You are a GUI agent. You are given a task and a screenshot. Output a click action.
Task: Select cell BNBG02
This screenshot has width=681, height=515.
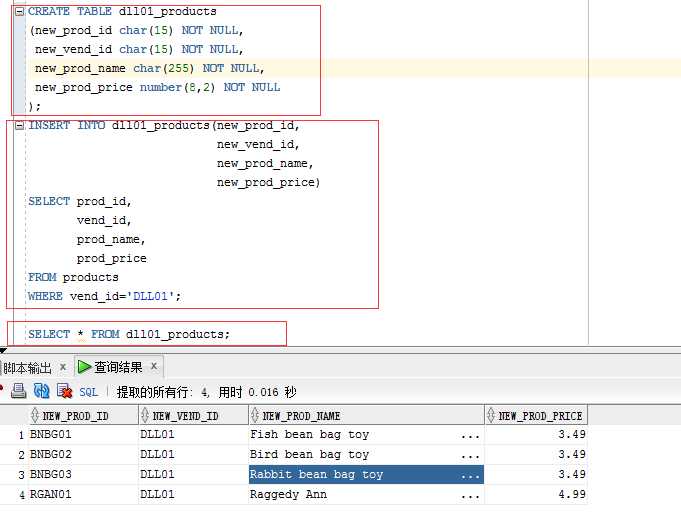click(83, 455)
